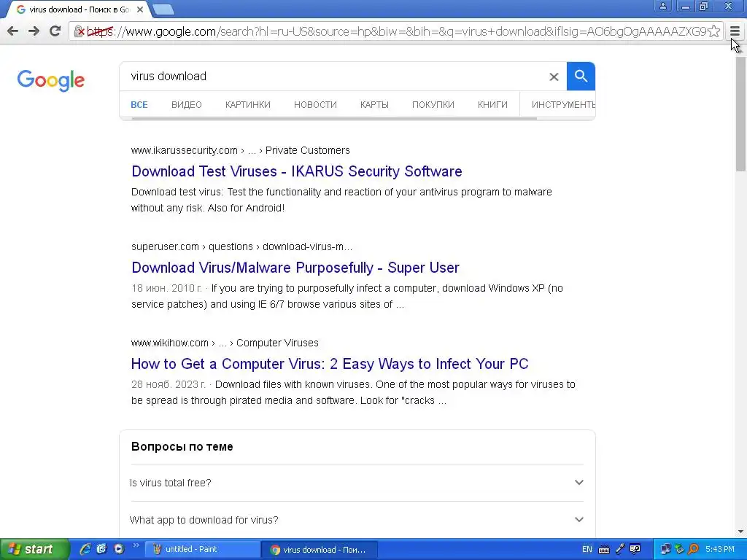Click the pen tool tray icon
This screenshot has height=560, width=747.
(x=620, y=550)
